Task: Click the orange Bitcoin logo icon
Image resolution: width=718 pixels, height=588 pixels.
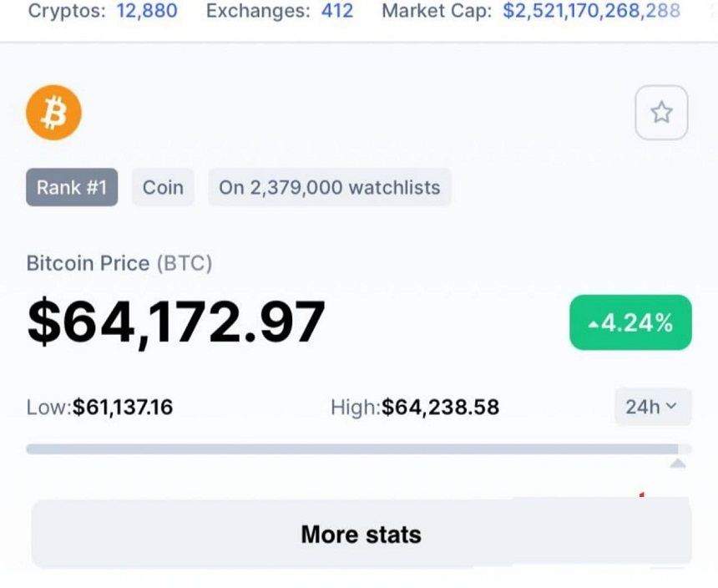Action: pos(53,113)
